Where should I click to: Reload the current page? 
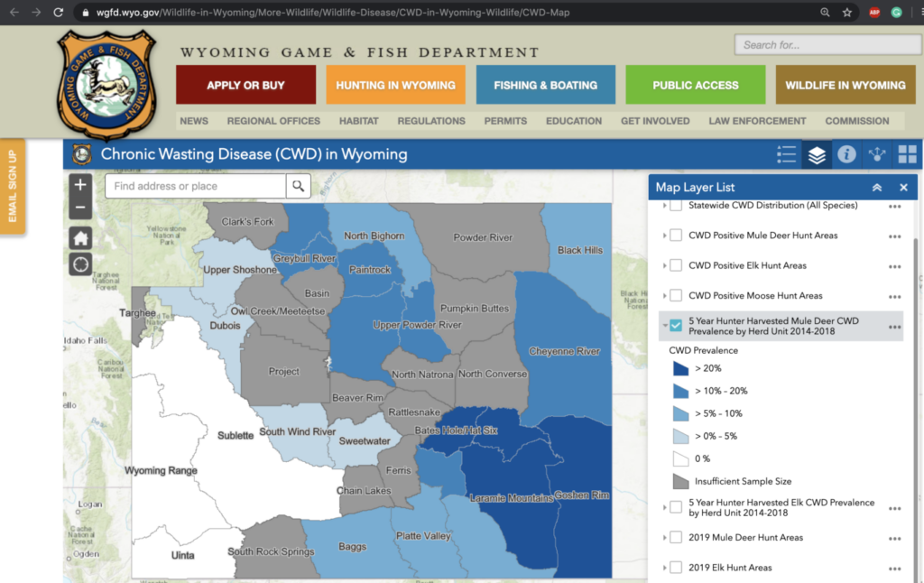59,13
